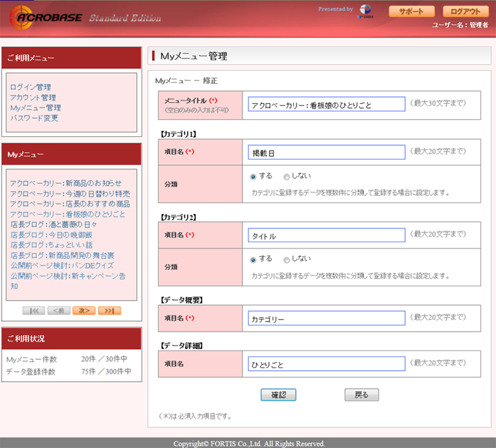Screen dimensions: 496x448
Task: Click the 確認 button
Action: tap(279, 395)
